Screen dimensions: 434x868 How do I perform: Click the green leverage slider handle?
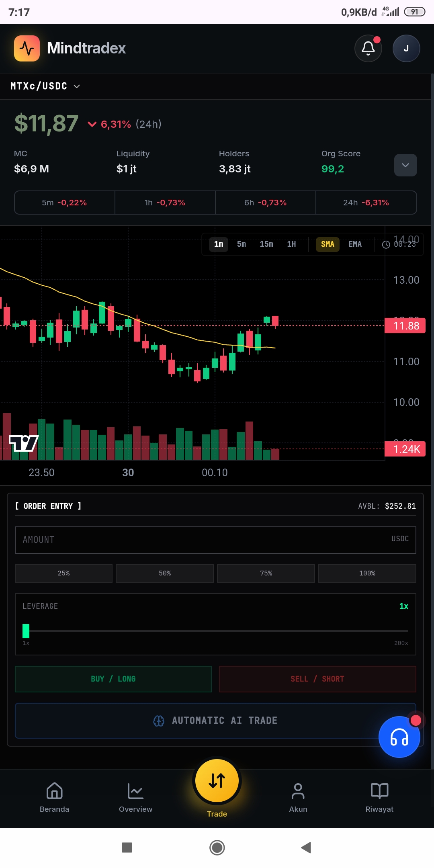coord(26,631)
